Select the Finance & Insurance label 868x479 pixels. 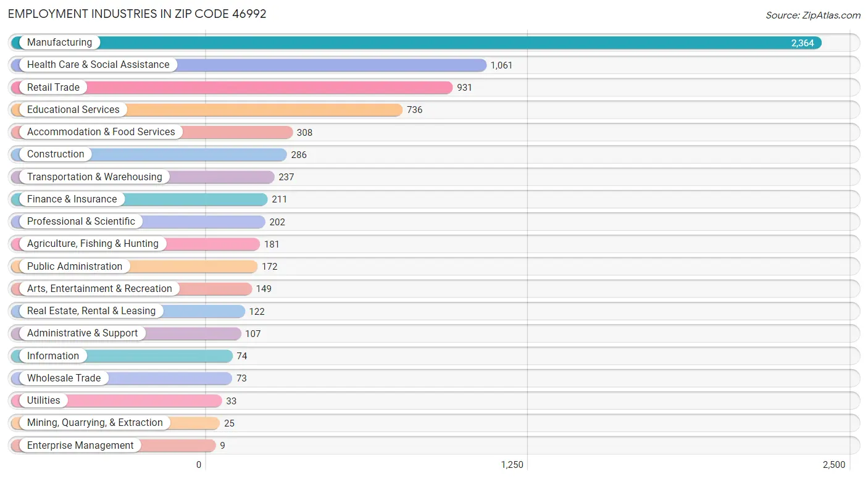click(72, 199)
